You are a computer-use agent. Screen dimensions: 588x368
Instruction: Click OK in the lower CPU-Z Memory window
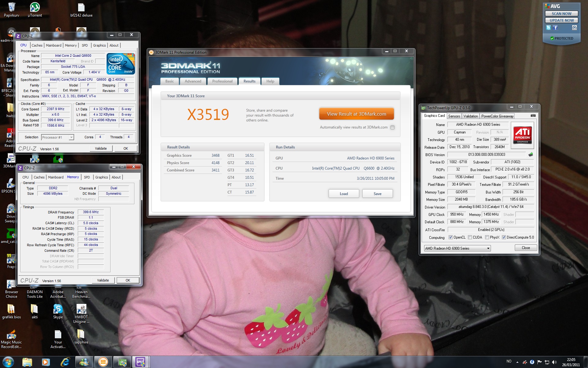click(128, 280)
